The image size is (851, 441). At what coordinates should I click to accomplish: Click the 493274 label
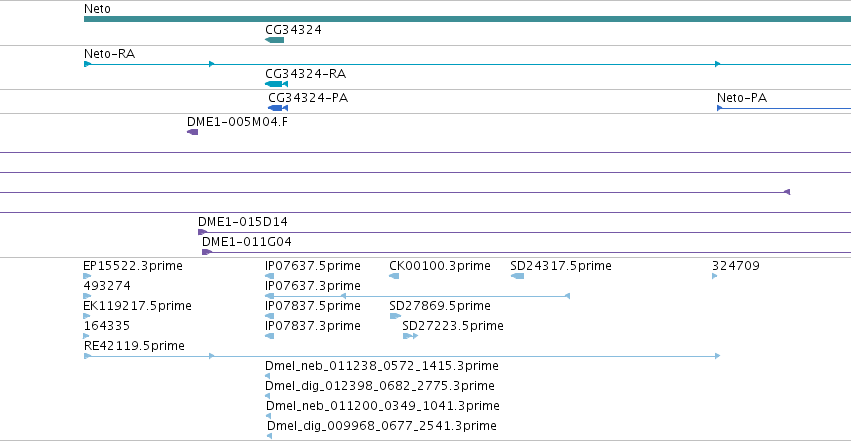[x=107, y=286]
